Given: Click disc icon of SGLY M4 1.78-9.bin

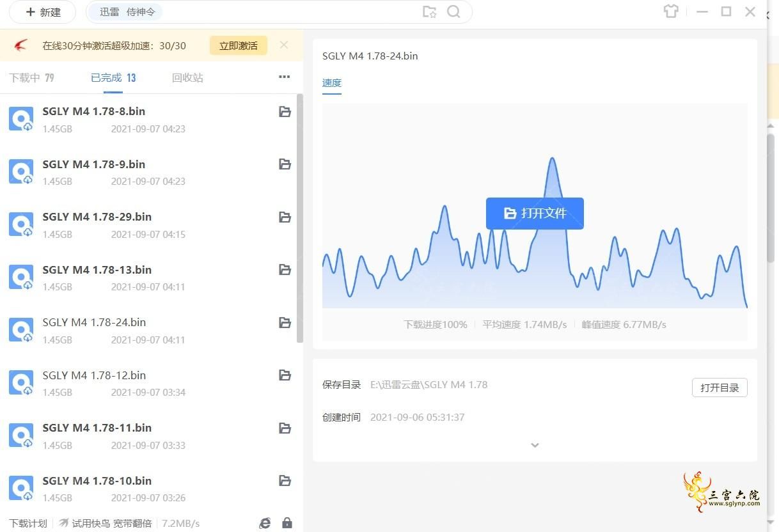Looking at the screenshot, I should (21, 171).
